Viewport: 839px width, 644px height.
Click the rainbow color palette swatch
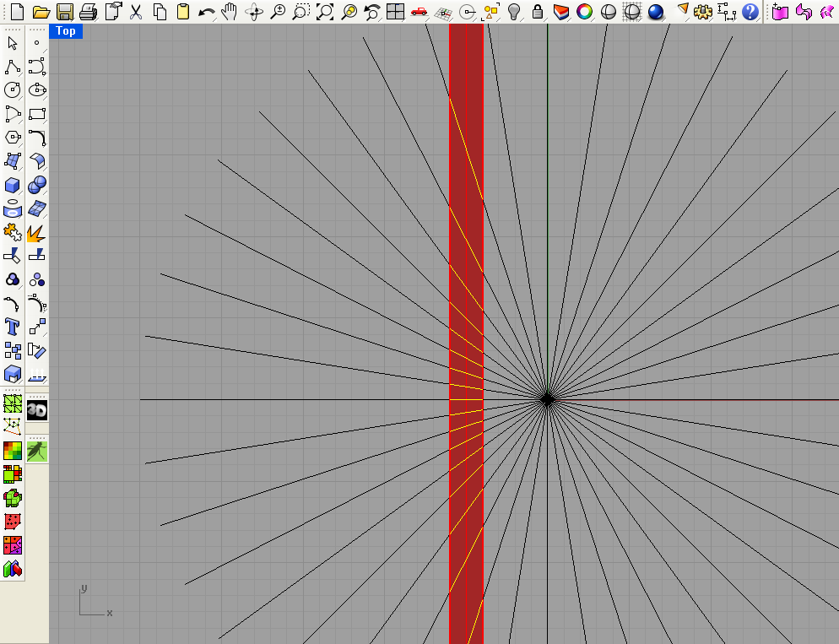(x=583, y=11)
